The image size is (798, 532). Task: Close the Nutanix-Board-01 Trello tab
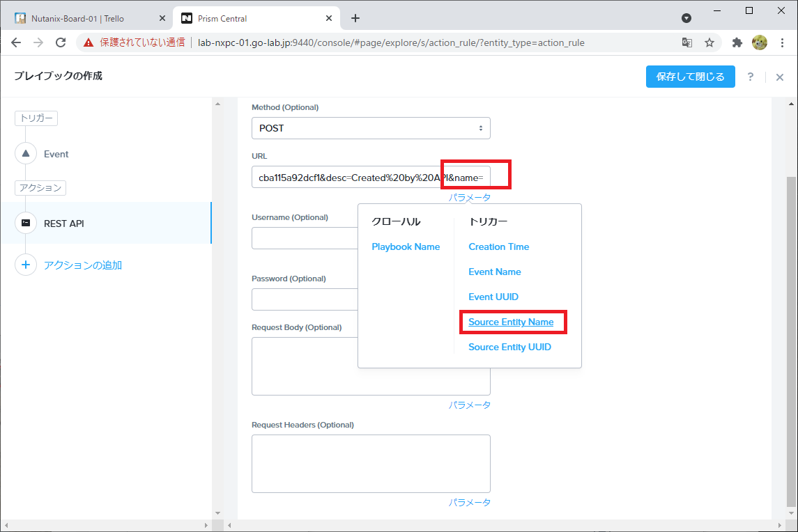click(x=162, y=18)
